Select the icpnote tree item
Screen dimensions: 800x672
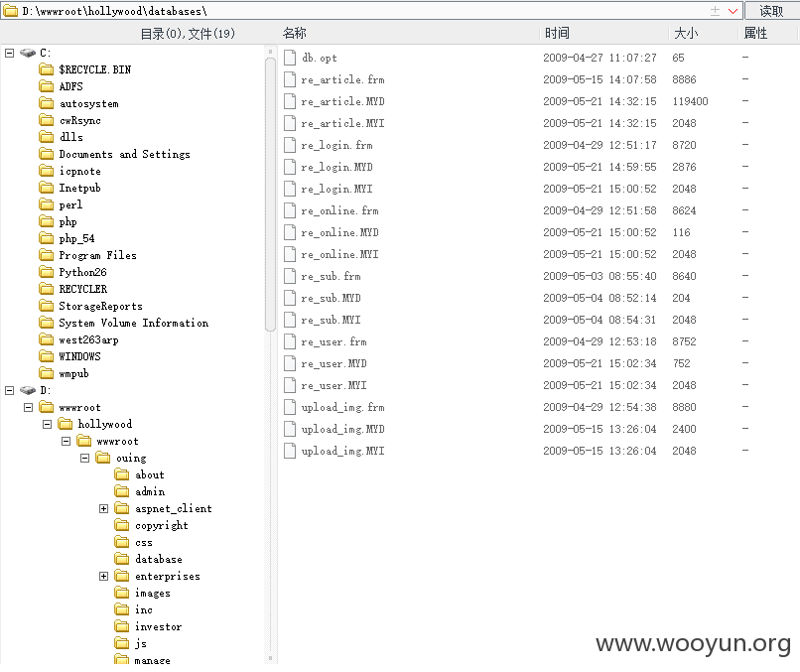coord(79,171)
